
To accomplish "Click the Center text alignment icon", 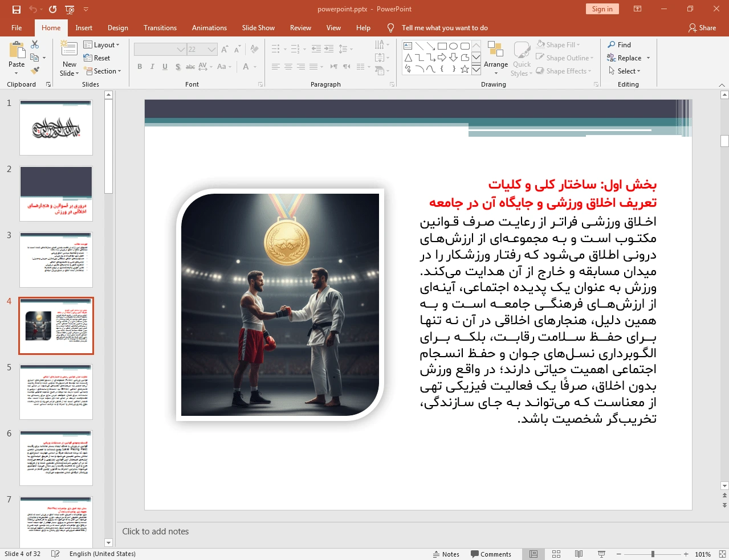I will click(x=288, y=67).
